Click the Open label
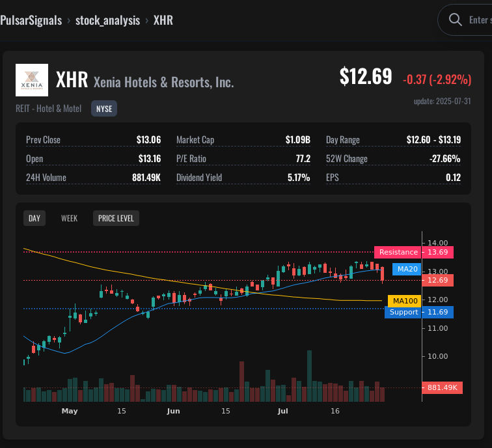Image resolution: width=492 pixels, height=448 pixels. [34, 158]
